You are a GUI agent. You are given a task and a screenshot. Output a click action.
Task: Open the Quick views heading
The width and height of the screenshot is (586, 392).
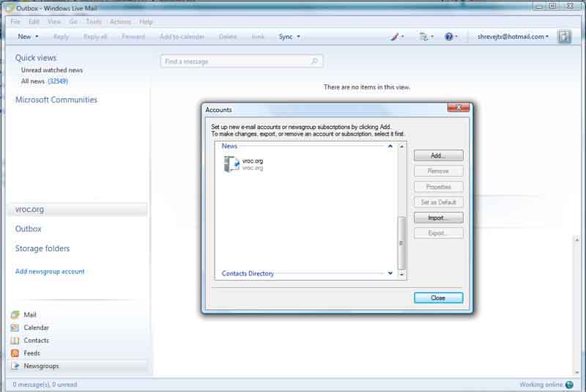[36, 58]
